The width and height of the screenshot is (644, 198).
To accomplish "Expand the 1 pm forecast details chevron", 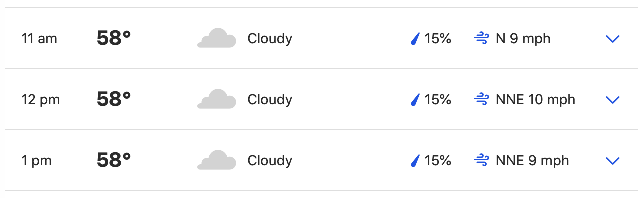I will pos(613,161).
